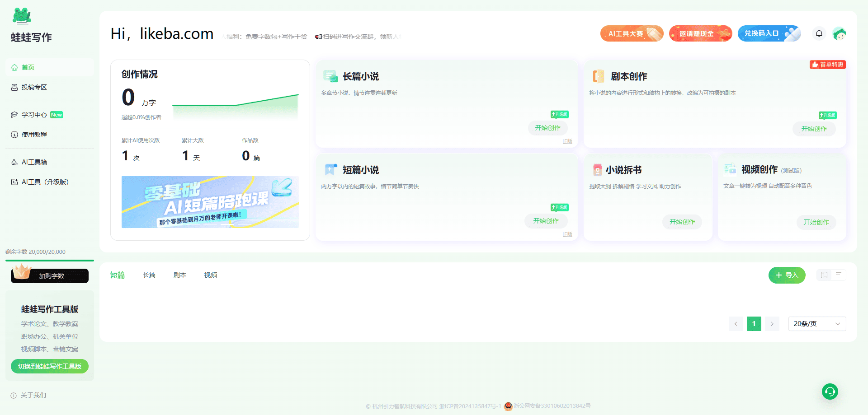Click the 剧本创作 script icon

coord(598,76)
